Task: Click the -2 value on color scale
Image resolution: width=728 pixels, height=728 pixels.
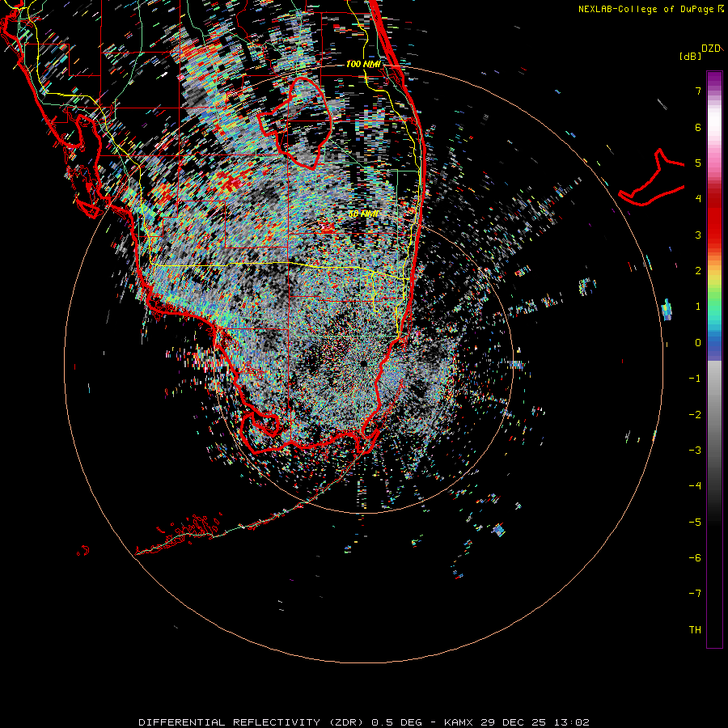Action: [x=695, y=415]
